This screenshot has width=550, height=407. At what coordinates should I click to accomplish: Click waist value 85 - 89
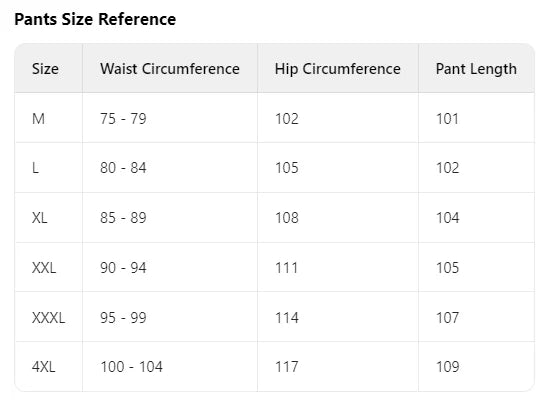[123, 218]
